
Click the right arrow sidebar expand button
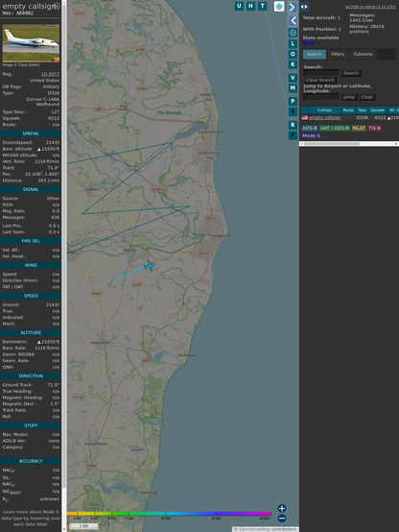[293, 7]
